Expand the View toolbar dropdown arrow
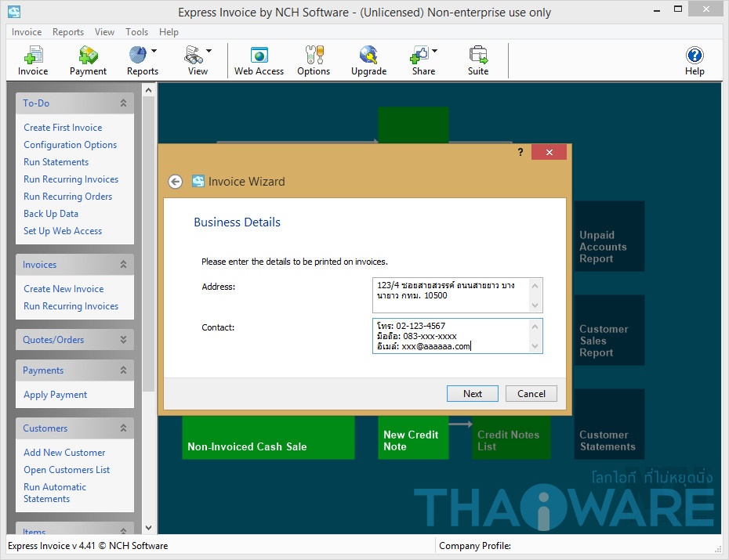Image resolution: width=729 pixels, height=560 pixels. 209,51
